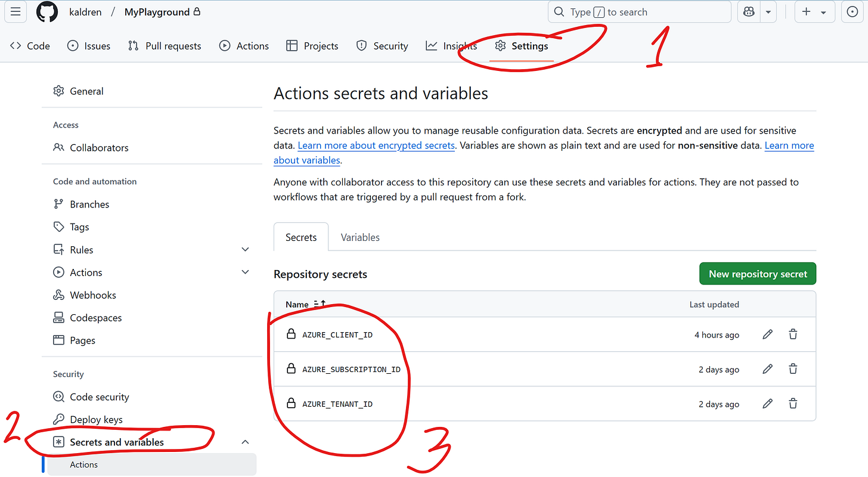The width and height of the screenshot is (868, 477).
Task: Click the AZURE_CLIENT_ID secret name
Action: tap(337, 335)
